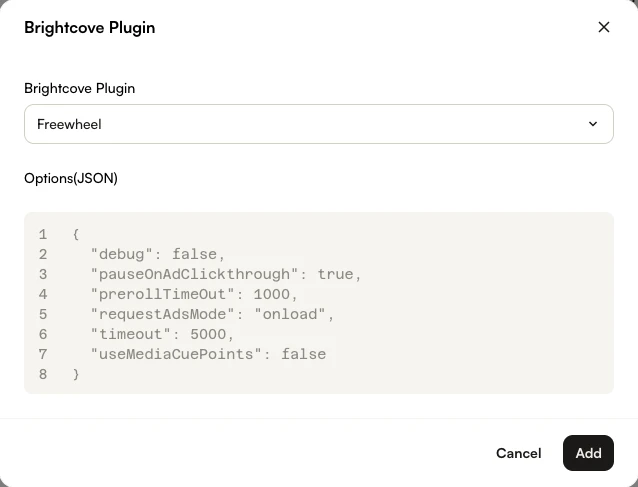638x487 pixels.
Task: Click the "useMediaCuePoints": false line
Action: point(208,354)
